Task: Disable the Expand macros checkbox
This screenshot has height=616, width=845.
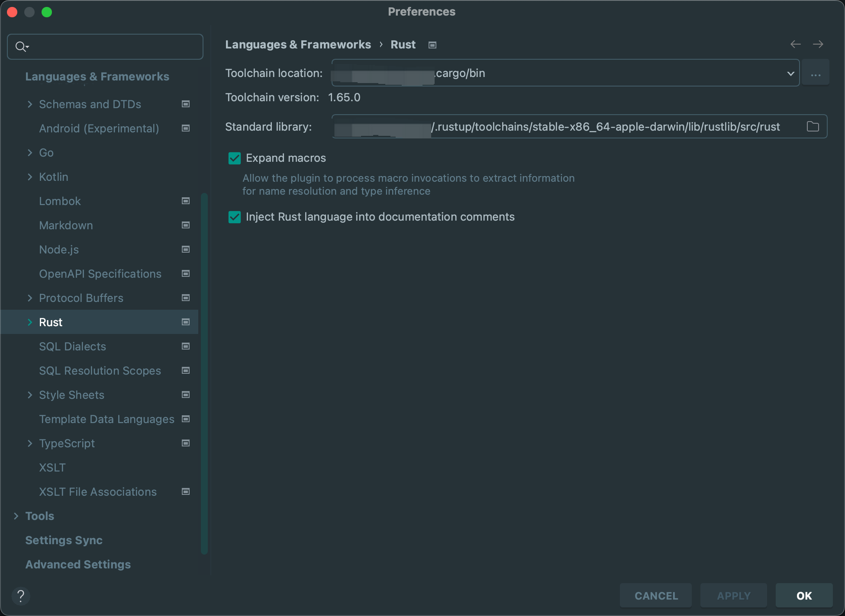Action: pyautogui.click(x=234, y=158)
